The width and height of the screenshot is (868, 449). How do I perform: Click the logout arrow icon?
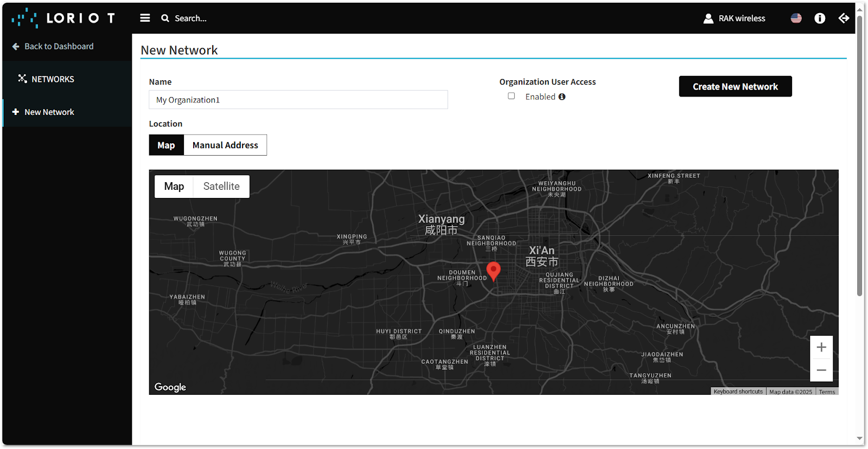point(844,18)
